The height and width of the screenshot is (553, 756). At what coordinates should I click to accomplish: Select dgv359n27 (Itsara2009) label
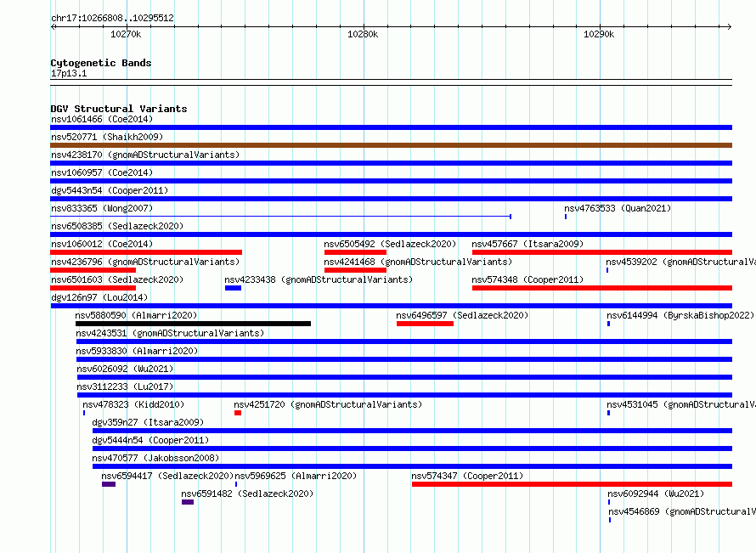click(x=148, y=422)
